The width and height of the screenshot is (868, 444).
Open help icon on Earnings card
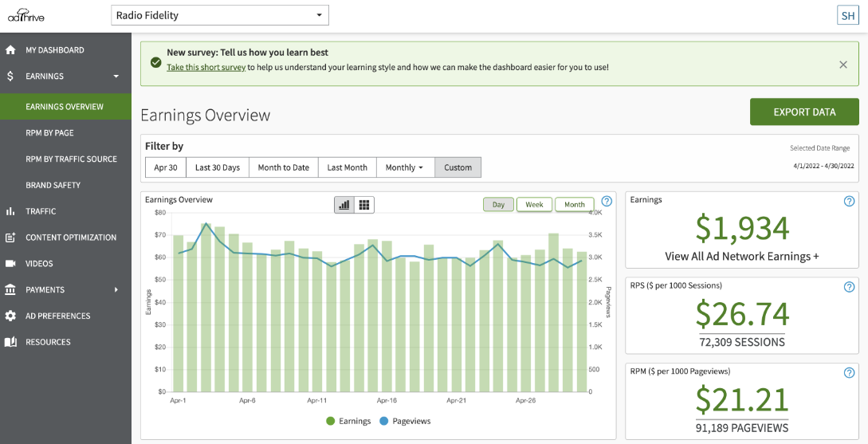849,201
